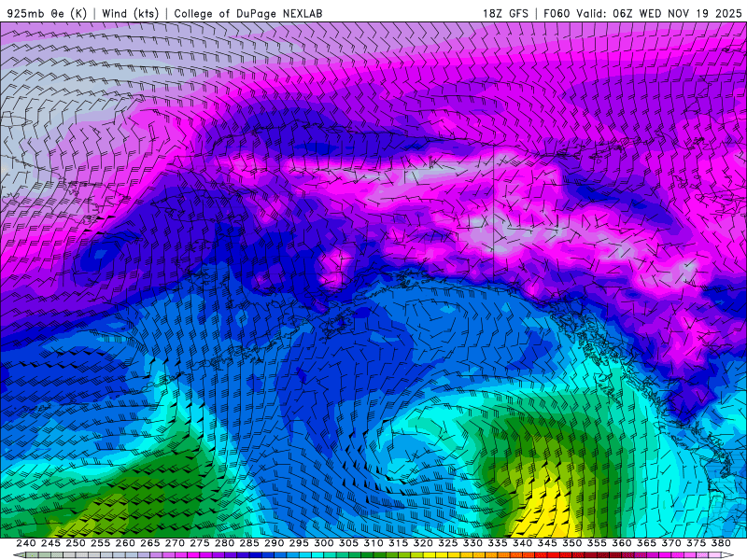Click the 255 colorbar scale label
Image resolution: width=747 pixels, height=560 pixels.
click(x=100, y=543)
